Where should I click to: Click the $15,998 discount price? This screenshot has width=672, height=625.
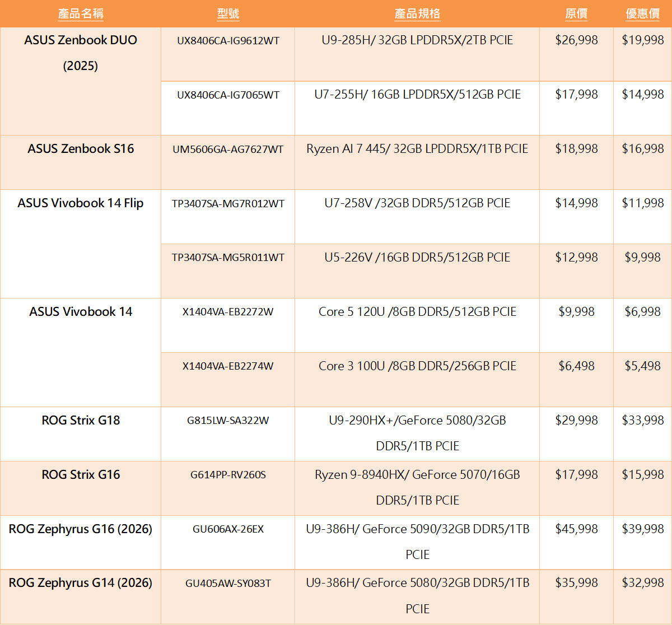click(x=642, y=475)
